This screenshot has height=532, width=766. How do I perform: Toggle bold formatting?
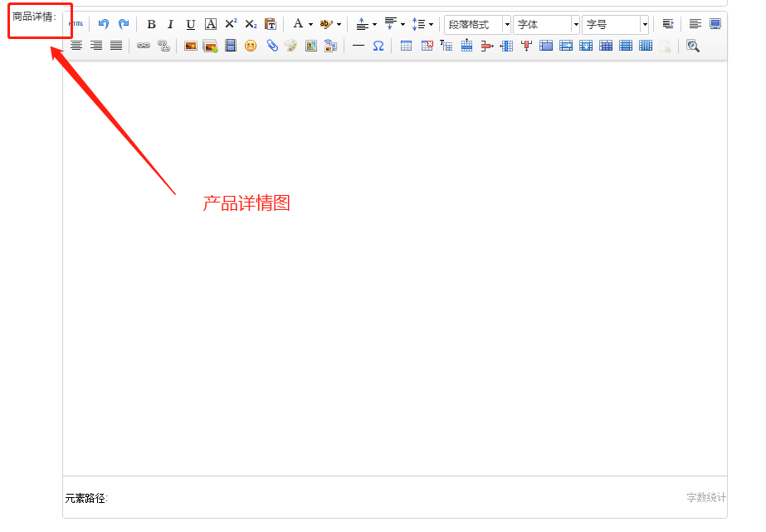coord(151,23)
